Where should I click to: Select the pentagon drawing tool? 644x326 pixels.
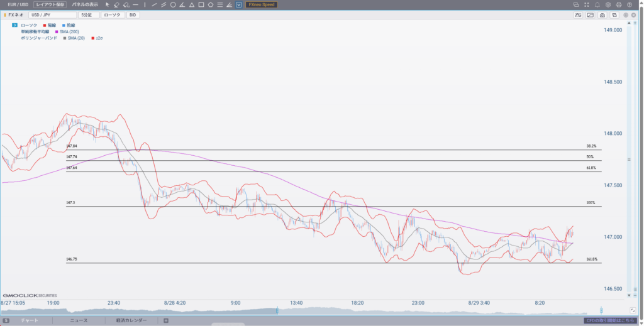tap(211, 5)
